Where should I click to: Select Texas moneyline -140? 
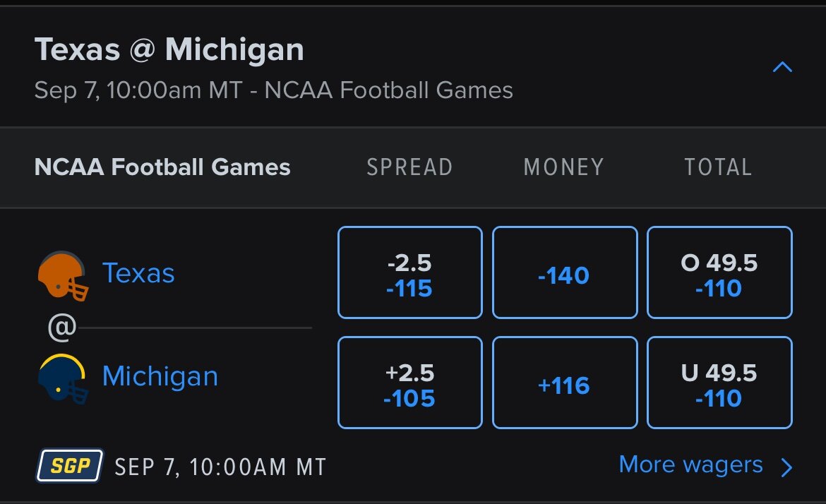pos(565,272)
